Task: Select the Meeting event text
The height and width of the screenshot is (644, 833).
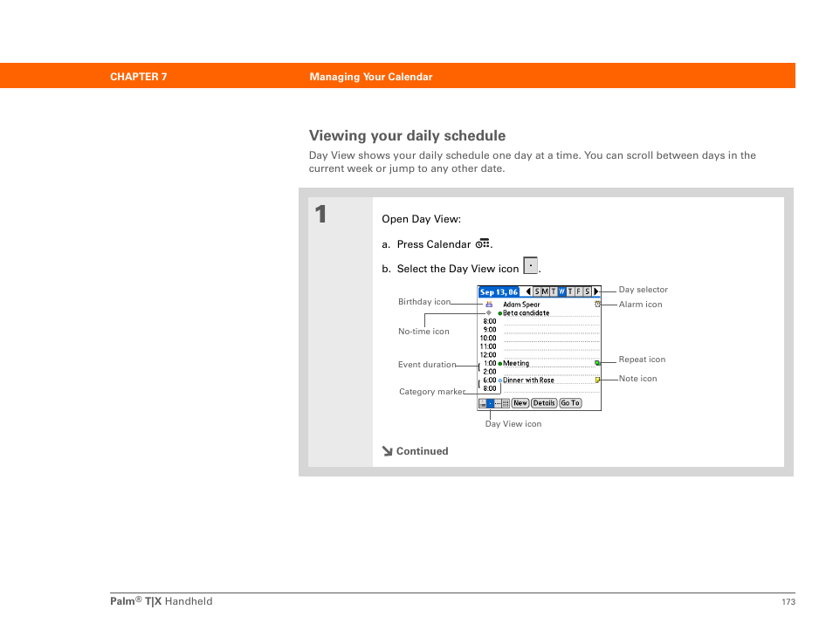Action: click(516, 364)
